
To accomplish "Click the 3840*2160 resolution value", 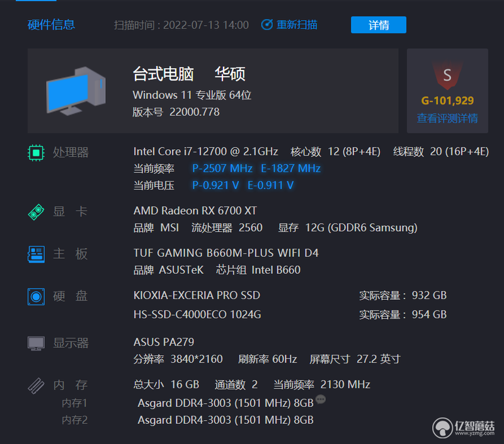I will coord(197,359).
